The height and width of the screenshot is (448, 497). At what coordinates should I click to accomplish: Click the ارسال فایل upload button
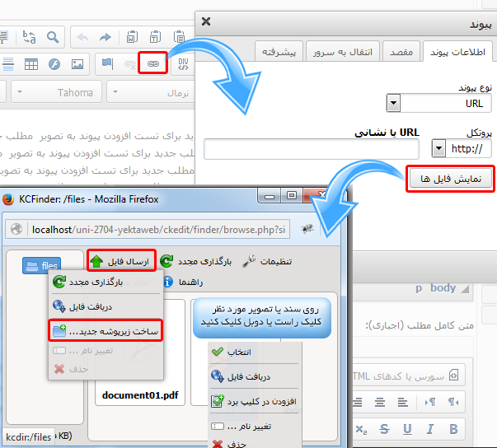[121, 262]
